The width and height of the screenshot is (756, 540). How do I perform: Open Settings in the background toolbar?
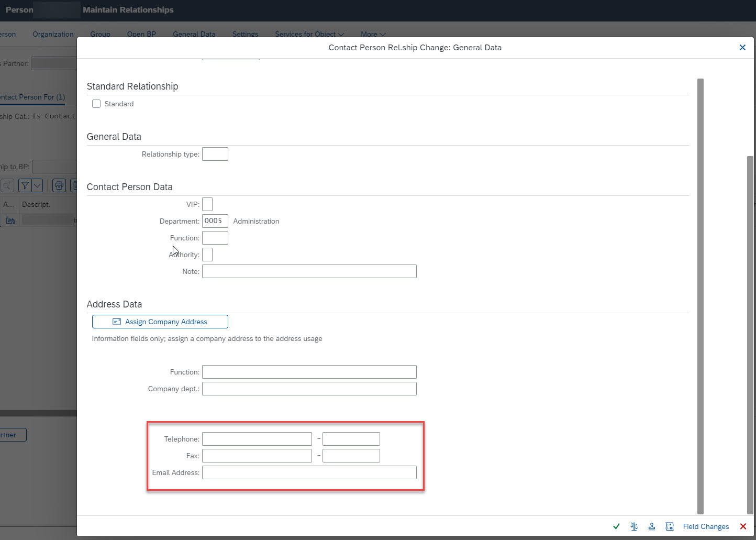tap(245, 34)
